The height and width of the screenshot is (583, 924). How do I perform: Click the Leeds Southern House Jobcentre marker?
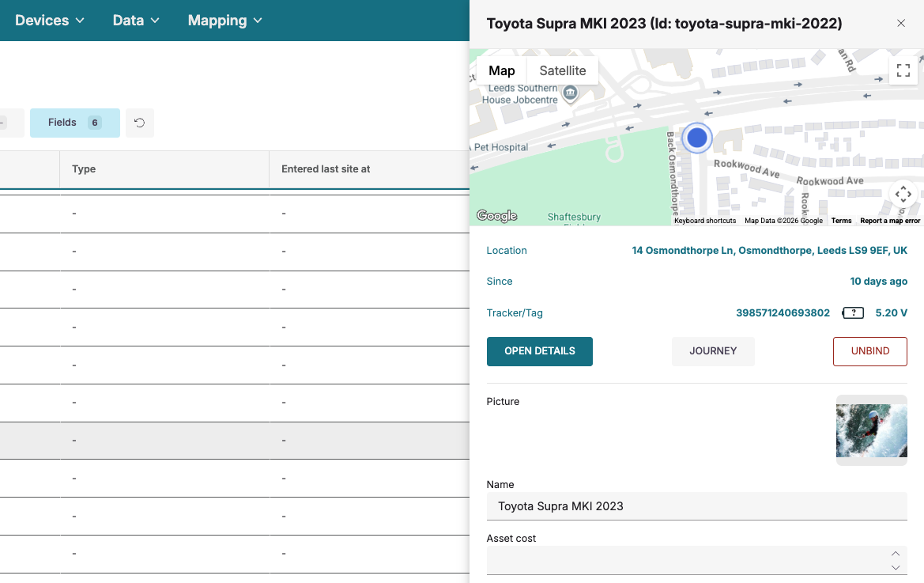570,93
